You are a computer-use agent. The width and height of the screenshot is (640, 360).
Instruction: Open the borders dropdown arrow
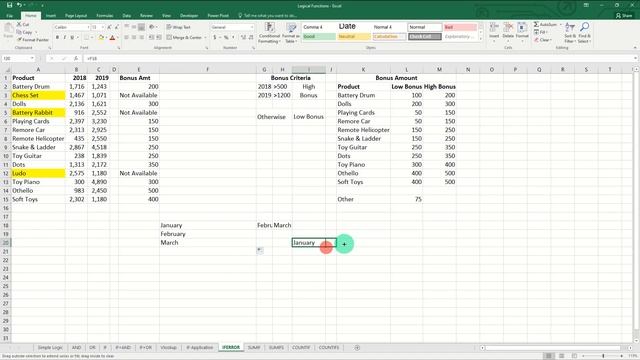(x=92, y=38)
